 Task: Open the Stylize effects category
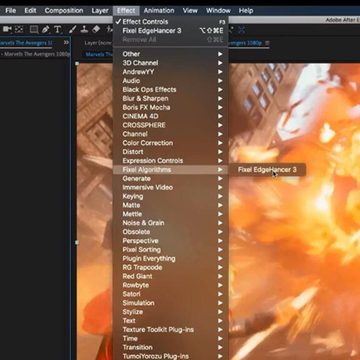(170, 312)
